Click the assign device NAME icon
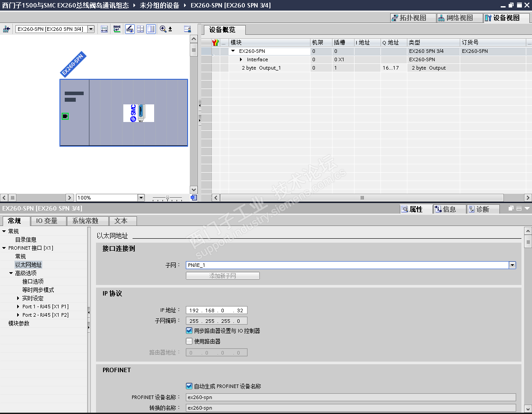This screenshot has height=414, width=532. 117,29
